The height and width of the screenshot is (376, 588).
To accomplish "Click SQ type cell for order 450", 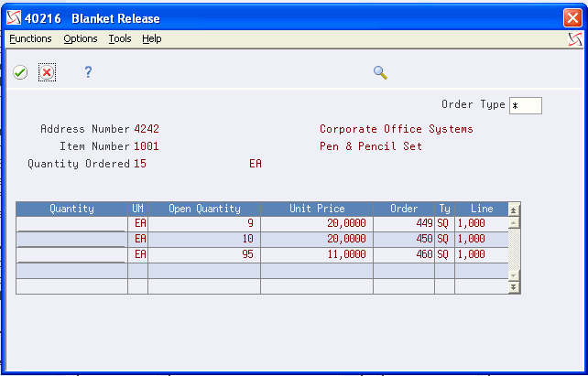I will [445, 240].
